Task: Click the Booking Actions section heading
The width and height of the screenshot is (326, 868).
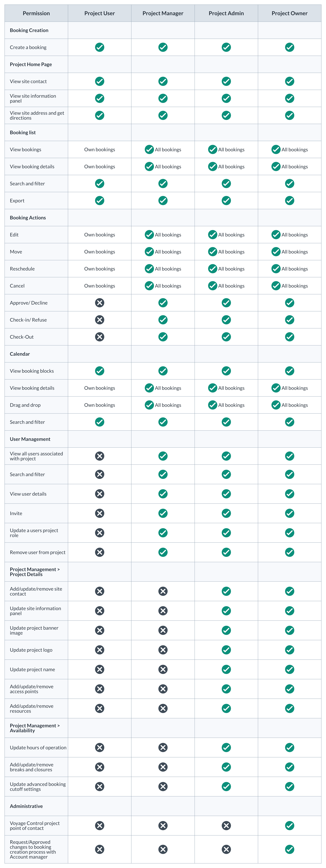Action: (28, 218)
